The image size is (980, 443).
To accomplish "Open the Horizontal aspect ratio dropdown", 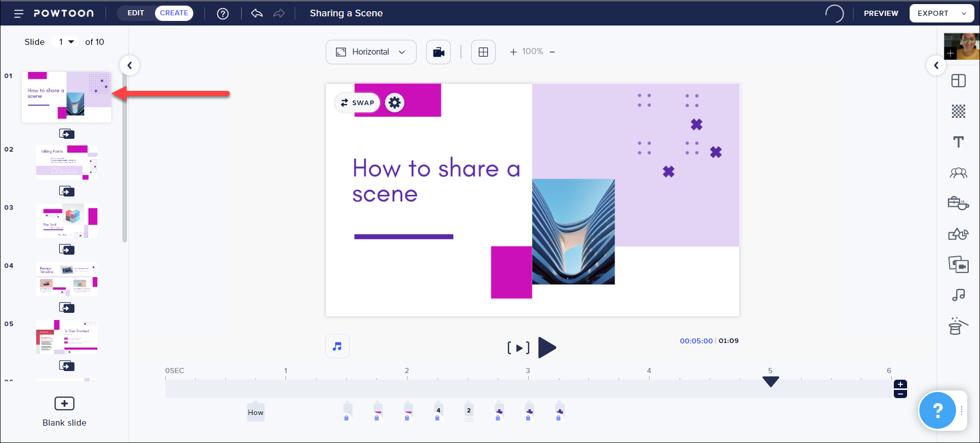I will click(x=371, y=52).
